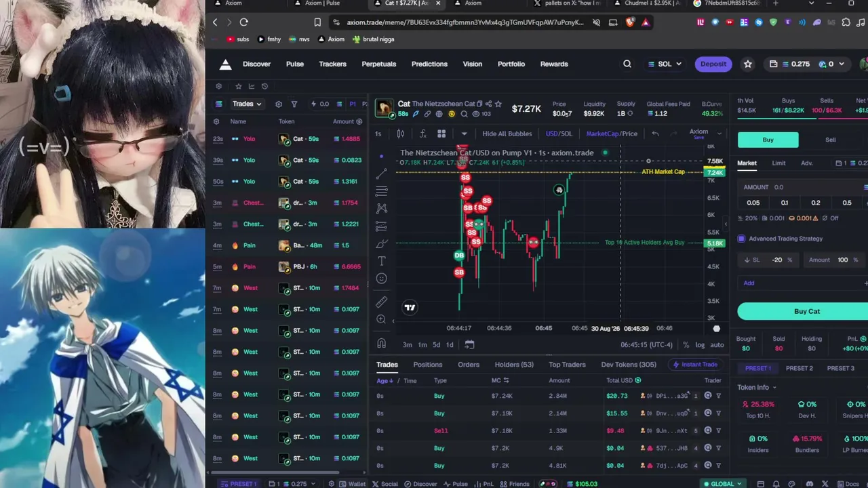Click the Add strategy link
The width and height of the screenshot is (868, 488).
coord(749,283)
